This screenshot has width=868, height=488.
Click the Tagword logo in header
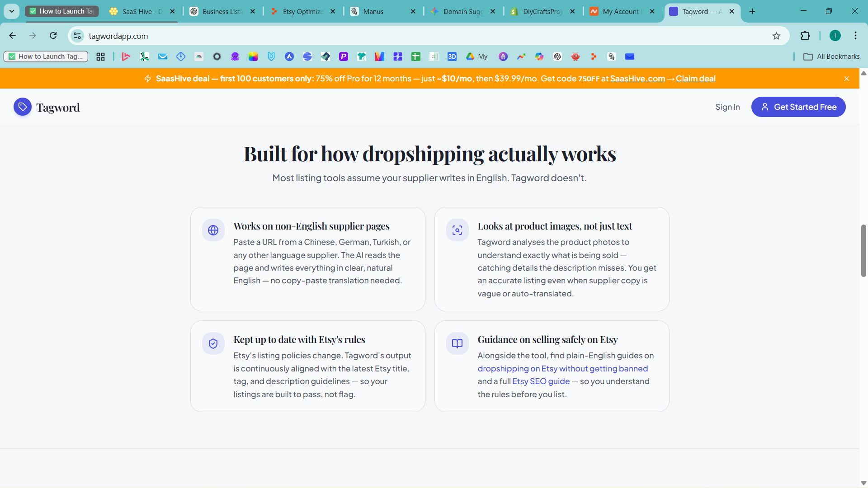[47, 107]
